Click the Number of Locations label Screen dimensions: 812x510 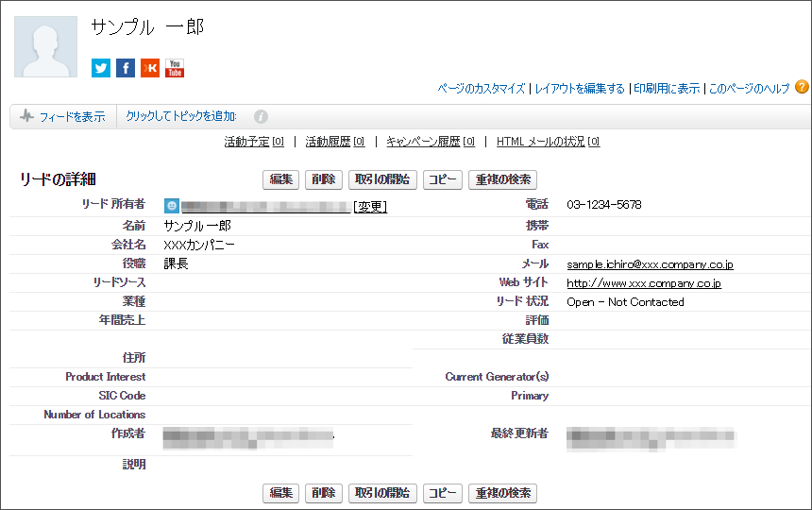click(x=94, y=415)
